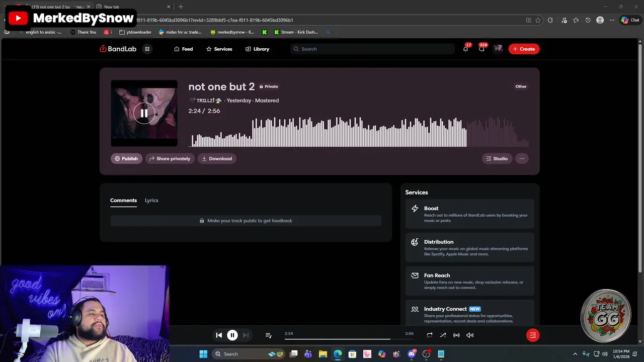Open the Industry Connect service card
Screen dimensions: 644x362
click(x=470, y=313)
